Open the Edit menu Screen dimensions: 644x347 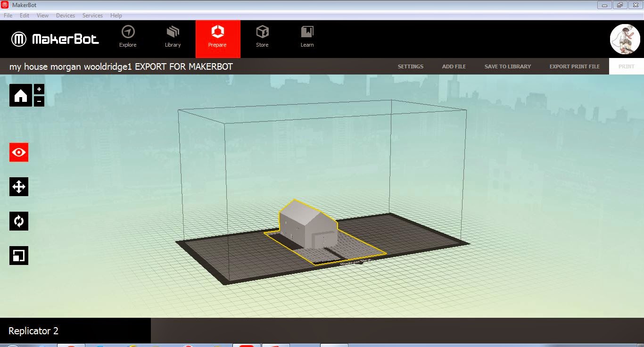coord(25,16)
